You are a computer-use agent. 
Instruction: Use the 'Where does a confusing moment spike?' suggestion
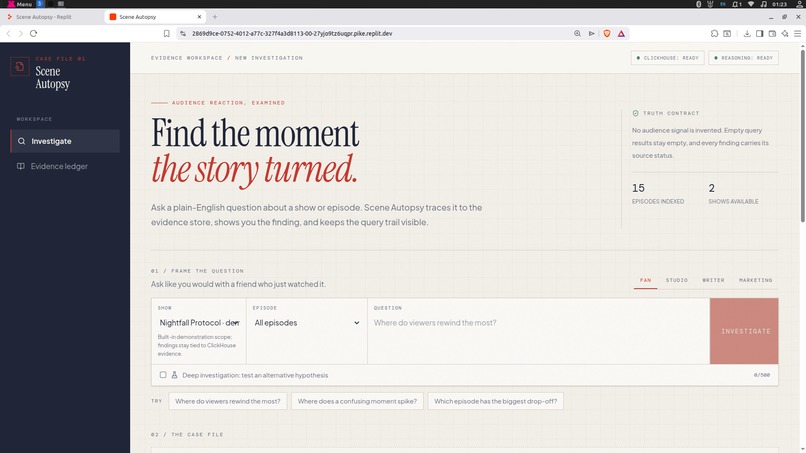357,401
